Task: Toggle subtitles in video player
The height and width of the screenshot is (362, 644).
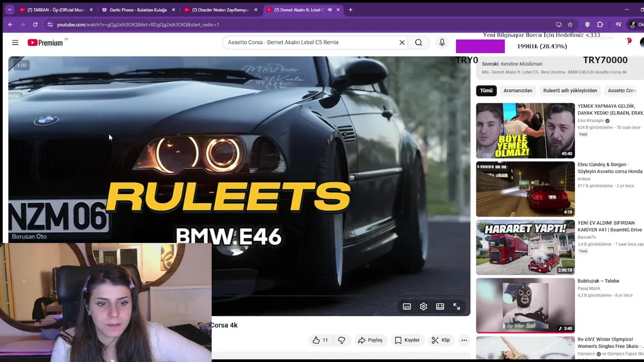Action: [x=407, y=306]
